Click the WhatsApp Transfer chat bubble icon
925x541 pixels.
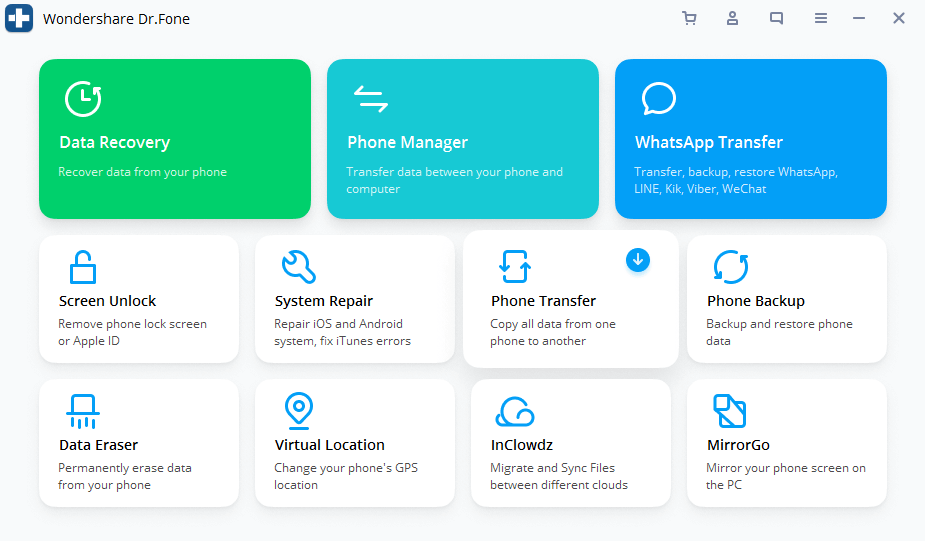658,99
